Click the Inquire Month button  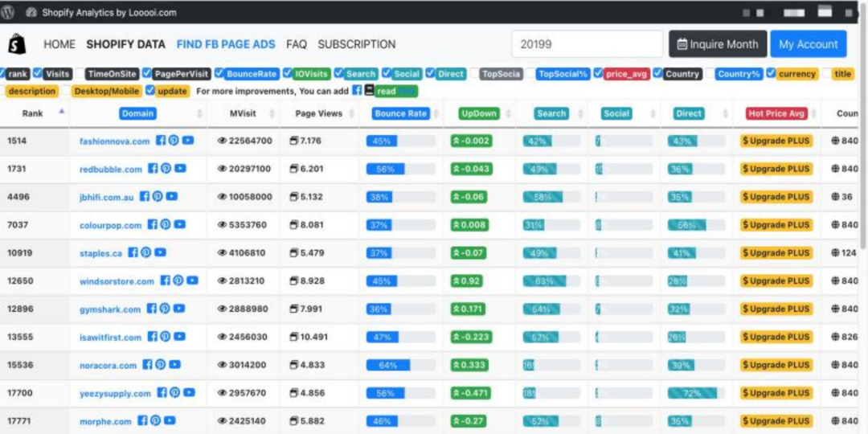coord(718,44)
